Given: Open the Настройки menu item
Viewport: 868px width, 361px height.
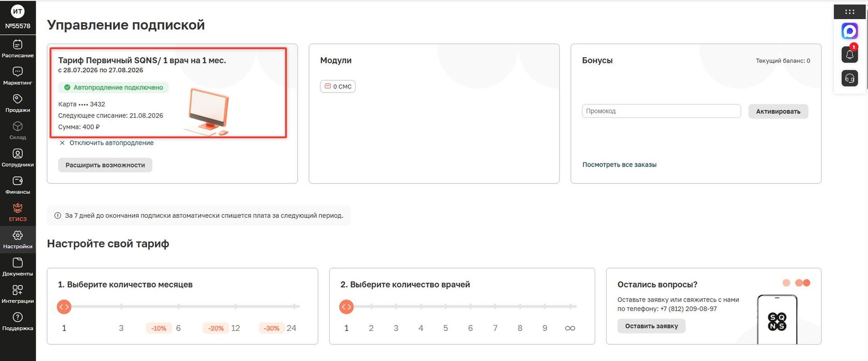Looking at the screenshot, I should 18,240.
